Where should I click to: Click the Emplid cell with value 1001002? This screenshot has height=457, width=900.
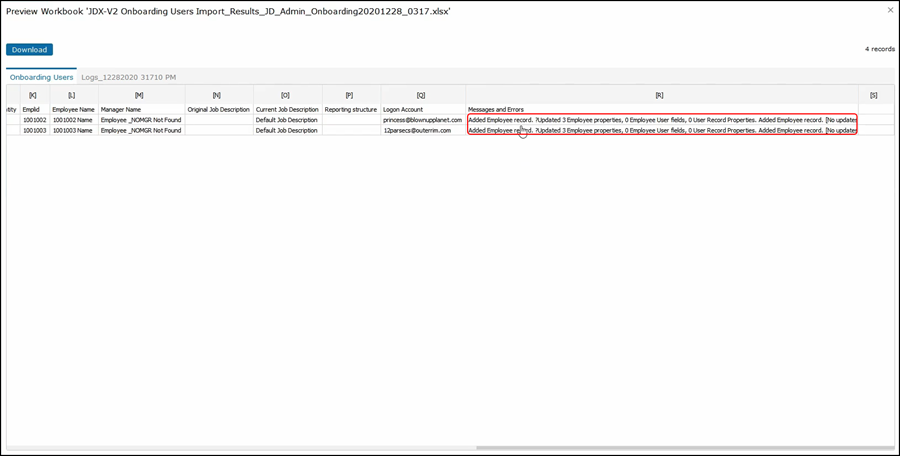[x=35, y=120]
